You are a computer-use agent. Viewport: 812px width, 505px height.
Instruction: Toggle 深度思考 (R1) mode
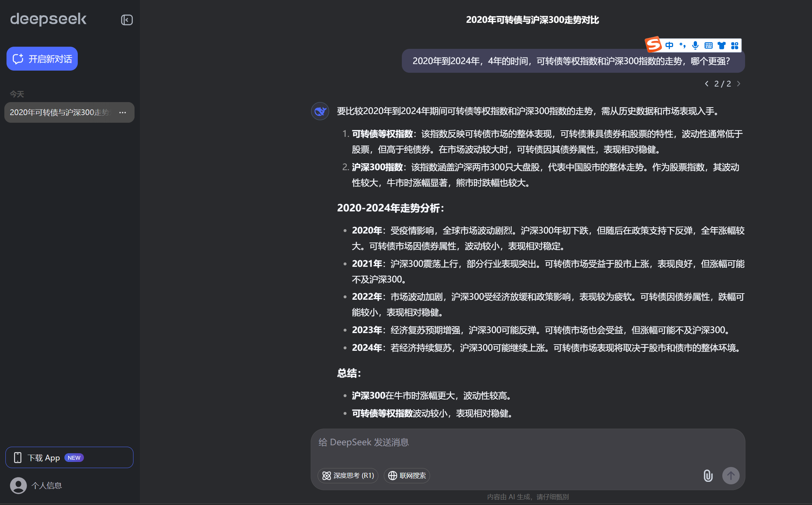pos(348,475)
